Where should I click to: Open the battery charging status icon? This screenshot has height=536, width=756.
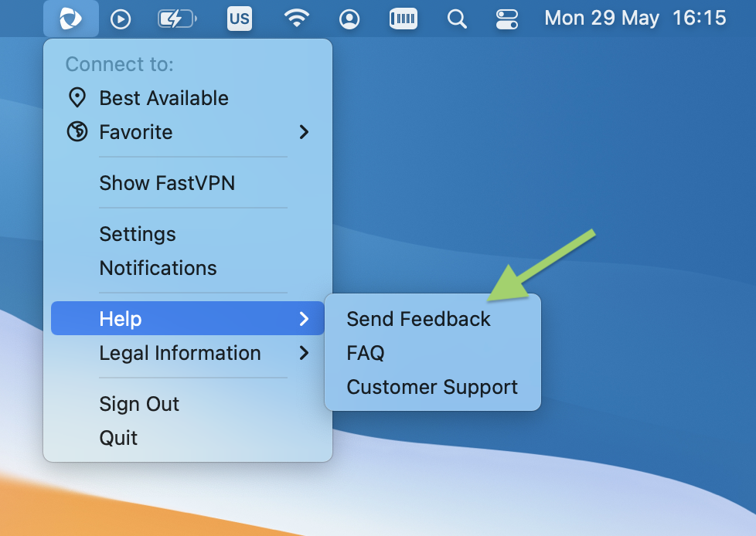[x=177, y=19]
